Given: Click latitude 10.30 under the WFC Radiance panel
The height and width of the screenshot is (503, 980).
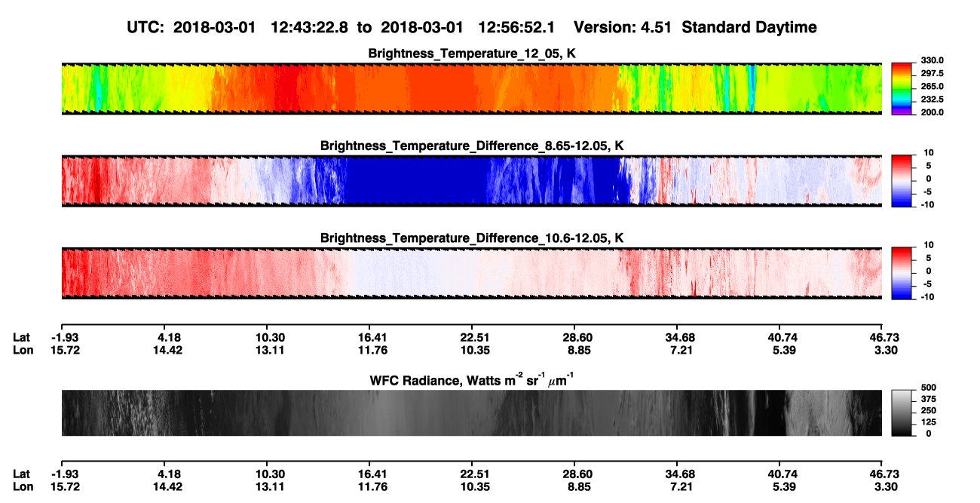Looking at the screenshot, I should point(270,474).
